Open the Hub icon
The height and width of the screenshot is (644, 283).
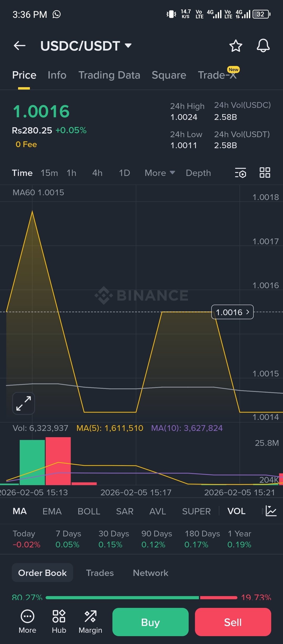point(59,621)
